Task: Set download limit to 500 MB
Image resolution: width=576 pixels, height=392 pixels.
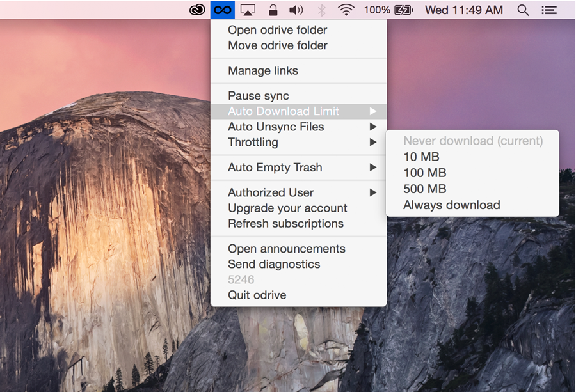Action: click(472, 189)
